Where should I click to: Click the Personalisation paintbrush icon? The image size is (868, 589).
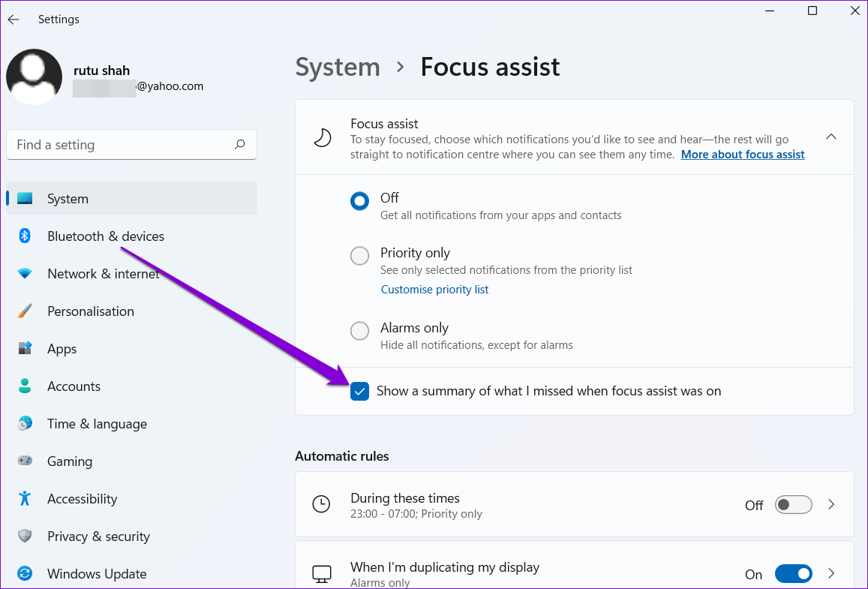[24, 311]
